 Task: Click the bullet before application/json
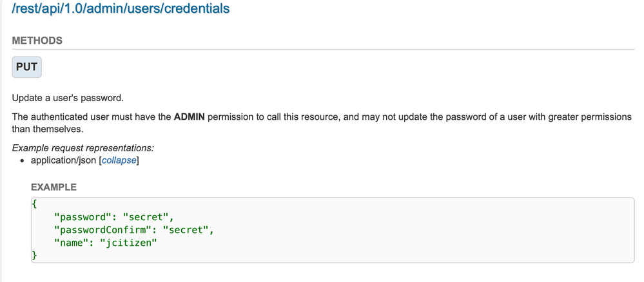pos(22,161)
